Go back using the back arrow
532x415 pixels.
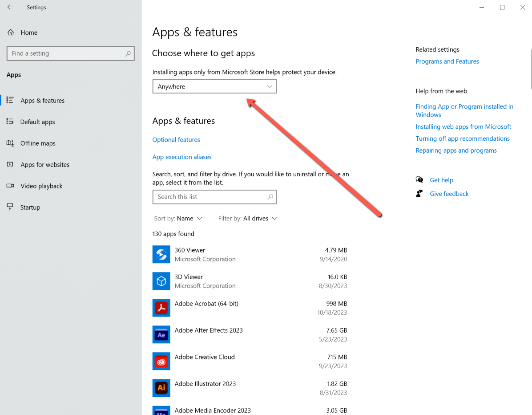pos(10,8)
